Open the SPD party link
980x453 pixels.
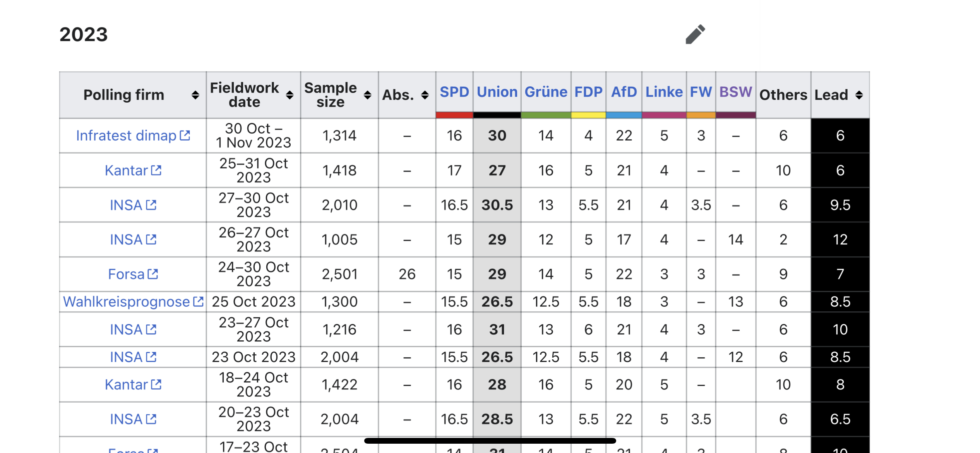(454, 92)
